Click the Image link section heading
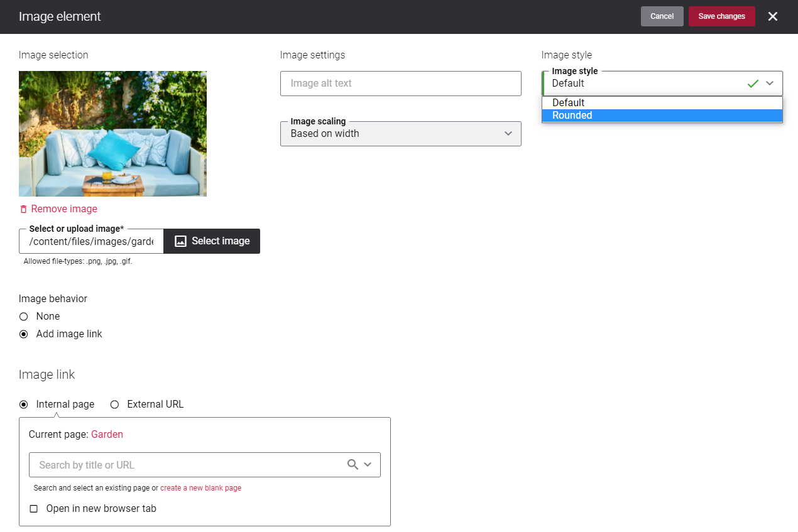 [46, 375]
